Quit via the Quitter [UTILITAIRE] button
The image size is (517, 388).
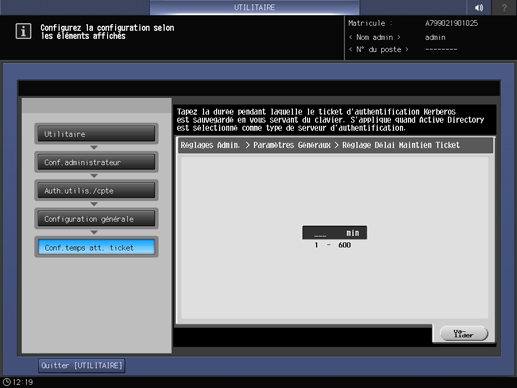point(82,366)
